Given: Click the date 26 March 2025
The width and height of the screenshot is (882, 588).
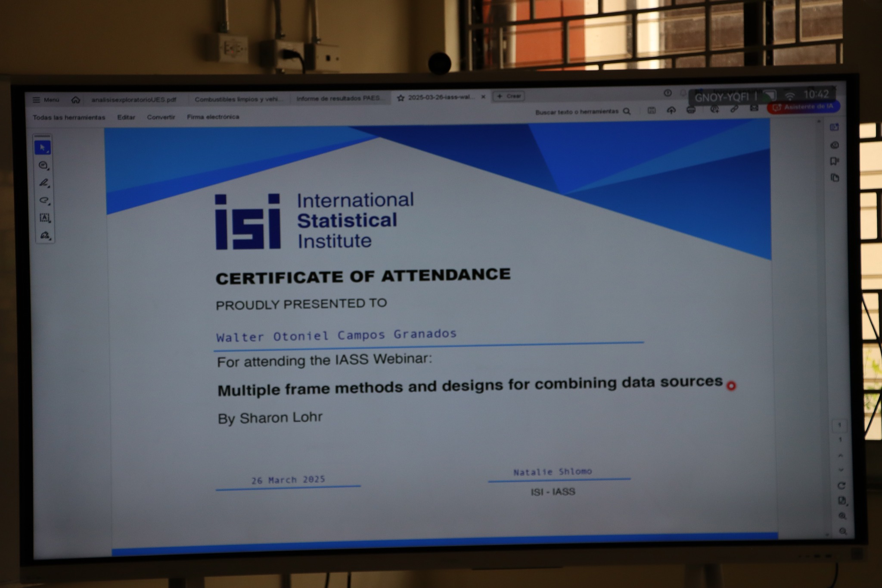Looking at the screenshot, I should [288, 480].
